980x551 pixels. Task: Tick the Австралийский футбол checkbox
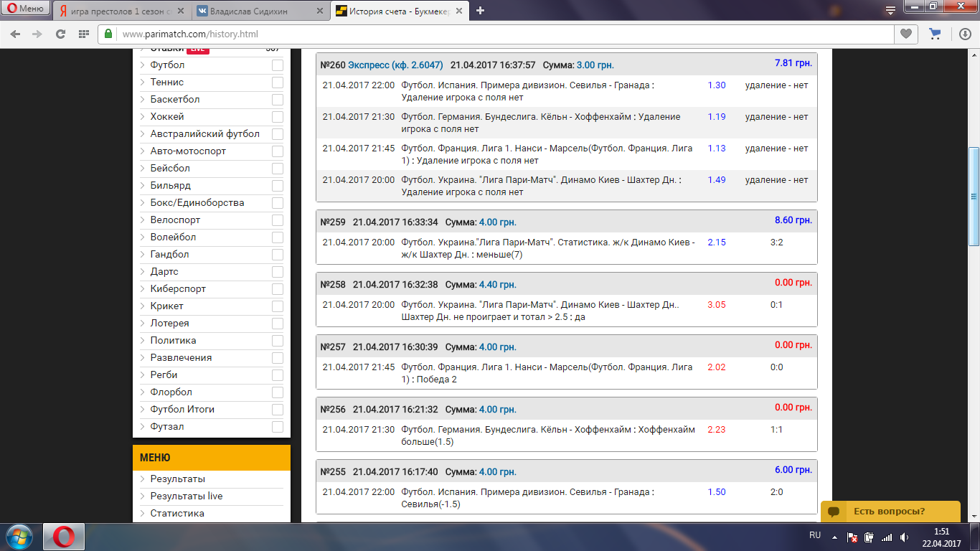277,134
